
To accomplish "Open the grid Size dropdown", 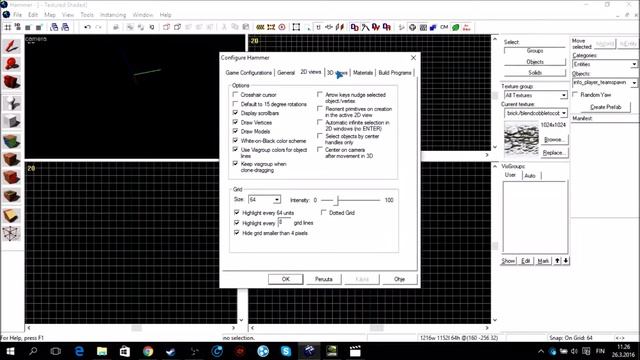I will 277,200.
